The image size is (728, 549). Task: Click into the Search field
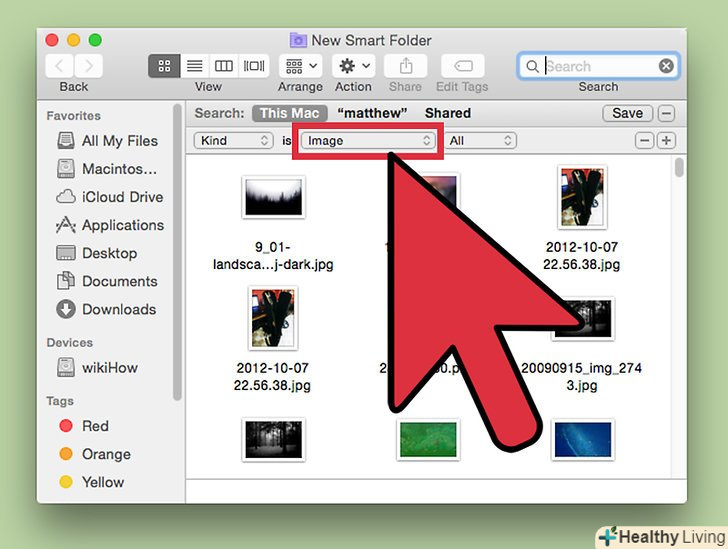point(599,66)
